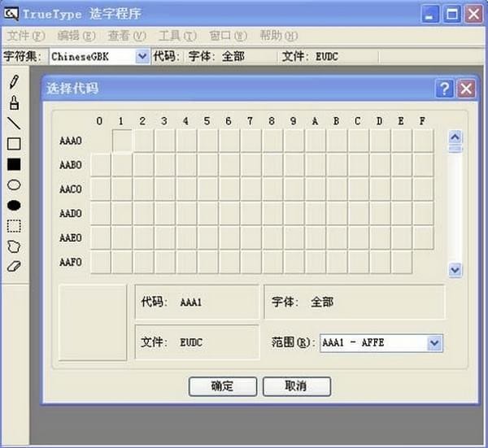Select the Pencil tool
Viewport: 488px width, 448px height.
coord(14,82)
